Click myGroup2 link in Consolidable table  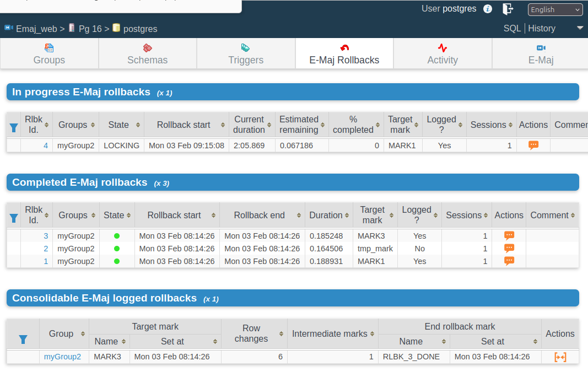pos(62,357)
